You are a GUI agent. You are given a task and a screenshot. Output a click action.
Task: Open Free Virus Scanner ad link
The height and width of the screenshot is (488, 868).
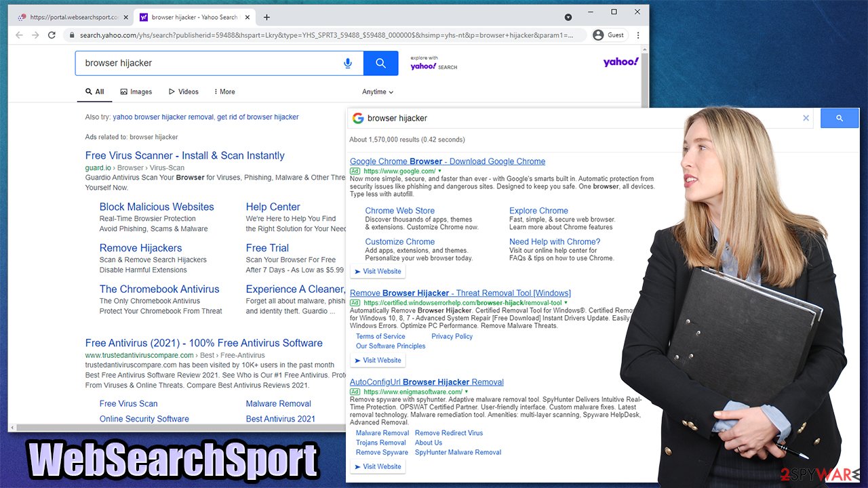pos(185,156)
